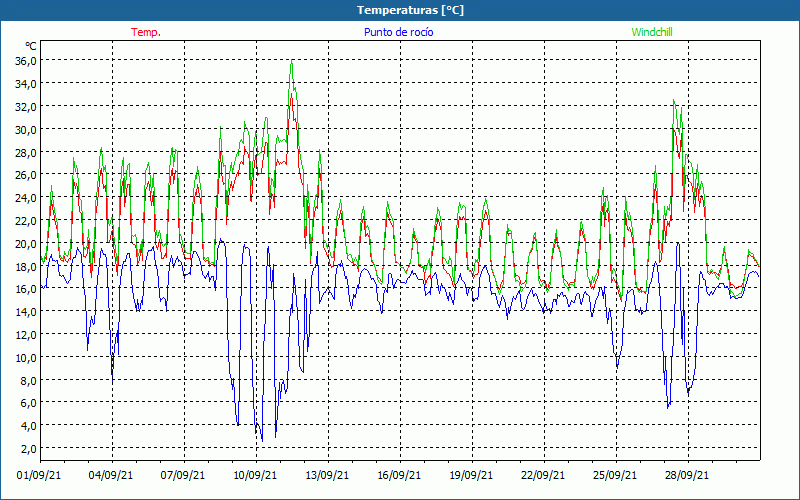Click the 24,0 y-axis tick label
Screen dimensions: 800x500
26,198
